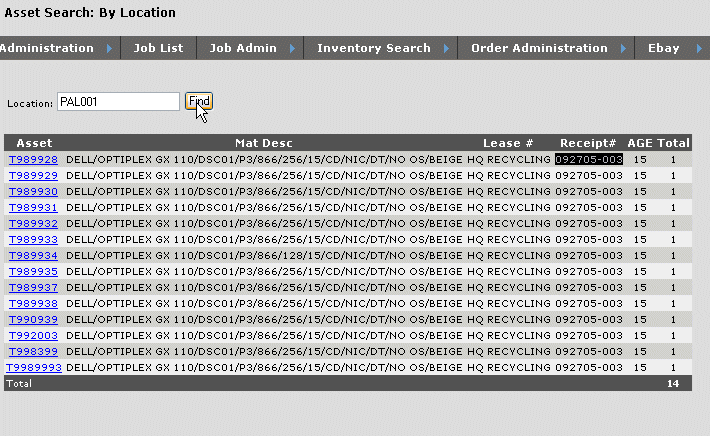Click the Total column header

pyautogui.click(x=673, y=143)
